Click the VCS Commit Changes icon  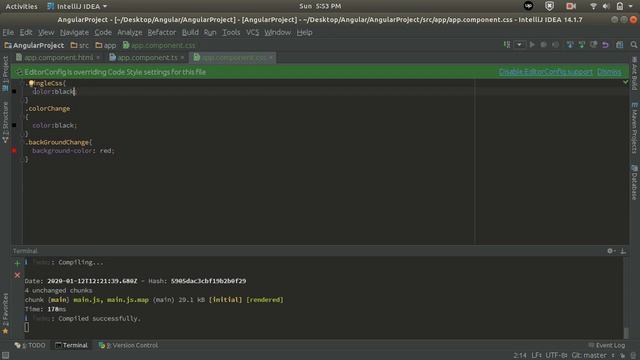pyautogui.click(x=582, y=44)
